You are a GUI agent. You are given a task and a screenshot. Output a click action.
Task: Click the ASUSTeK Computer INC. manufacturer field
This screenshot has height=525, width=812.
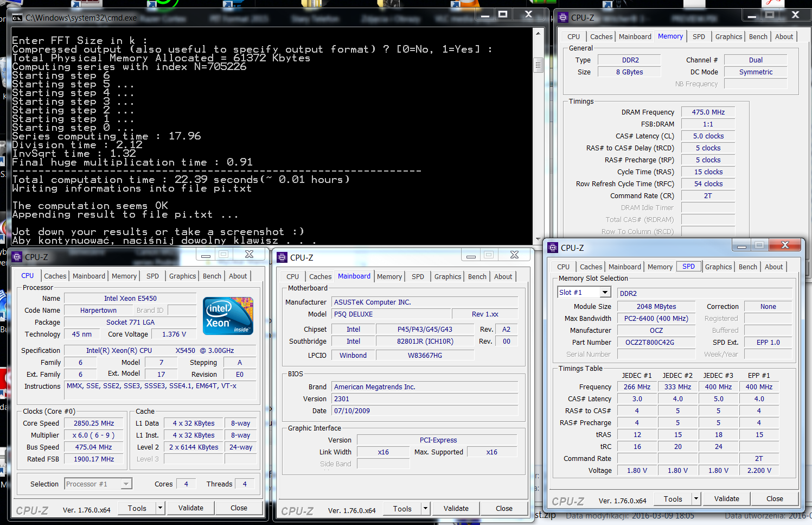coord(425,302)
